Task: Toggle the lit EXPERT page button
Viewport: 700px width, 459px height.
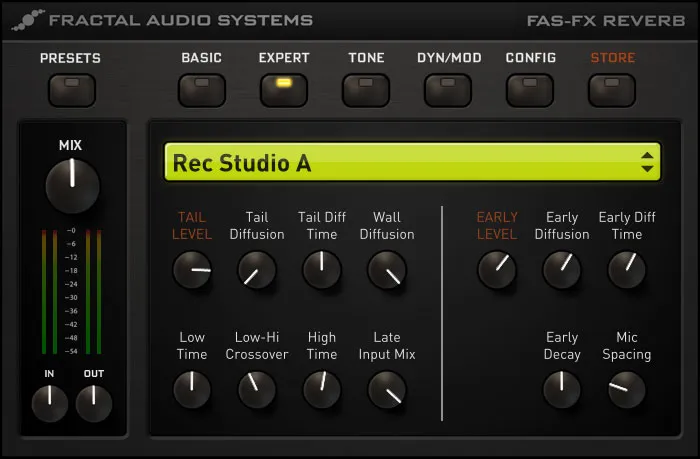Action: (284, 90)
